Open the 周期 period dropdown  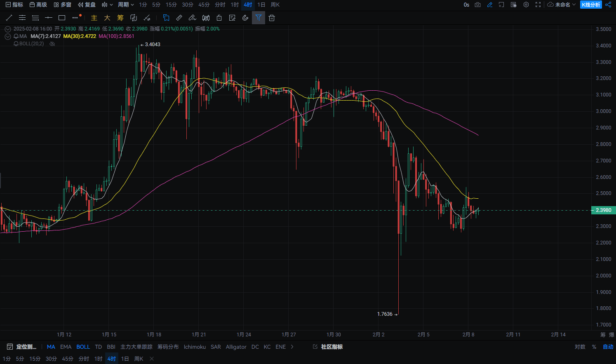coord(126,5)
